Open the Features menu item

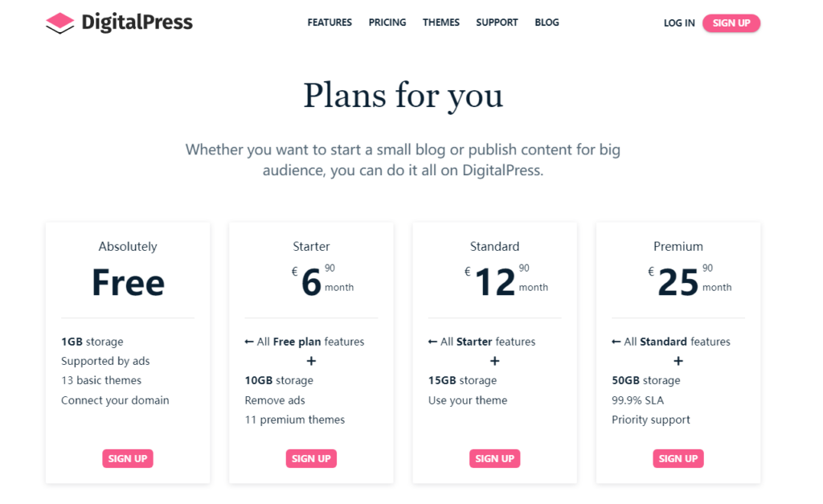tap(330, 23)
